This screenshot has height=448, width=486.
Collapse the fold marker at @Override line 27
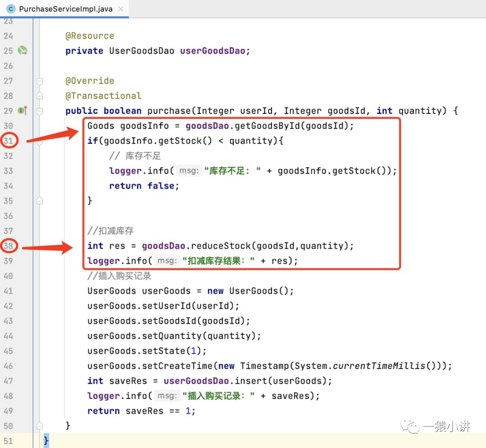[39, 81]
